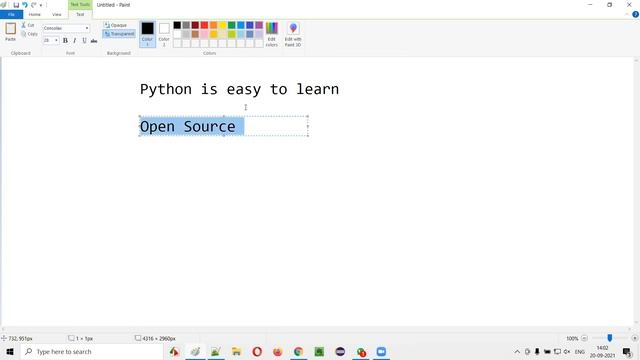Switch to the Text ribbon tab
The image size is (640, 360).
coord(80,15)
